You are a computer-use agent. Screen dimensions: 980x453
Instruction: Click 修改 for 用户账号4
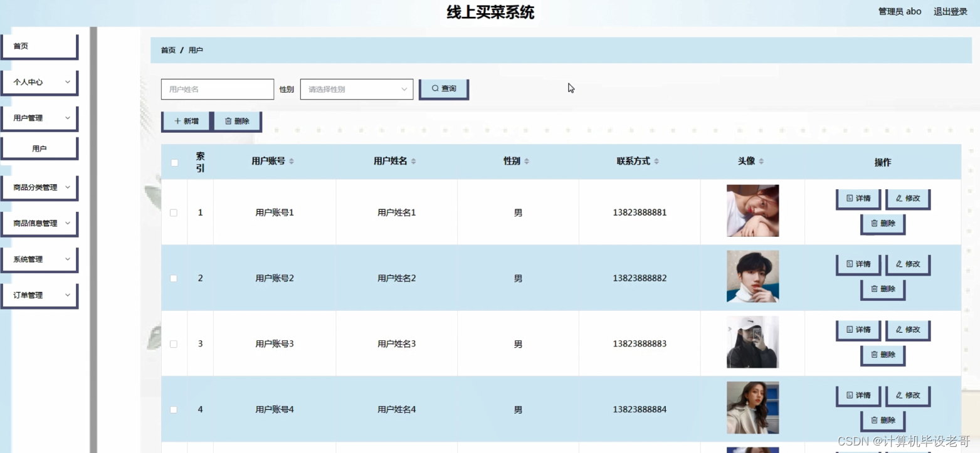point(908,396)
